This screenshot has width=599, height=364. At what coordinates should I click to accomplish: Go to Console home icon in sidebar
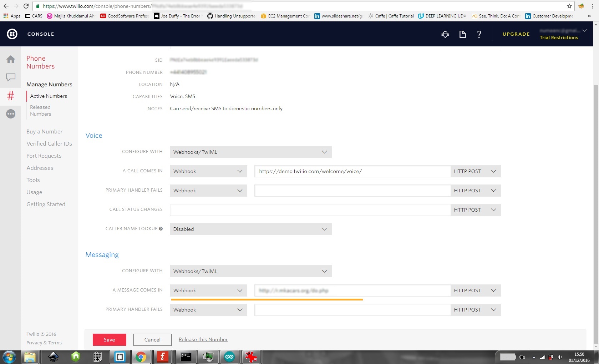pos(11,59)
